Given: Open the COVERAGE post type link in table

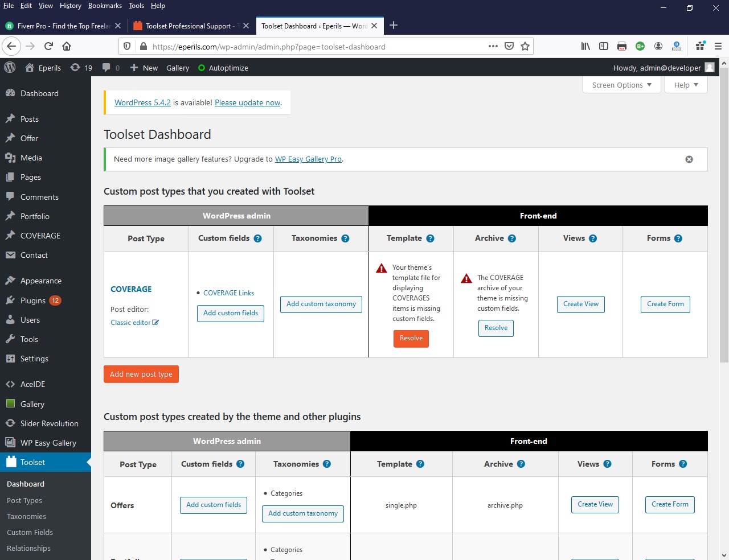Looking at the screenshot, I should (131, 289).
